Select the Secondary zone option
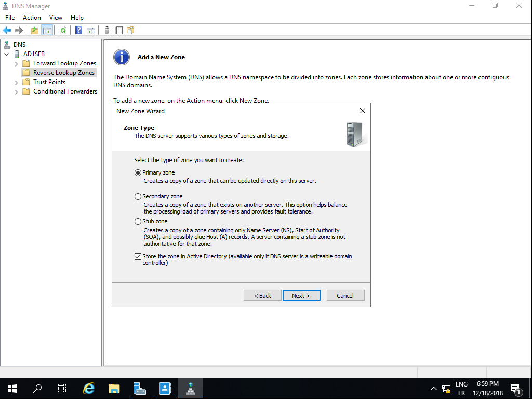The width and height of the screenshot is (532, 399). click(138, 196)
